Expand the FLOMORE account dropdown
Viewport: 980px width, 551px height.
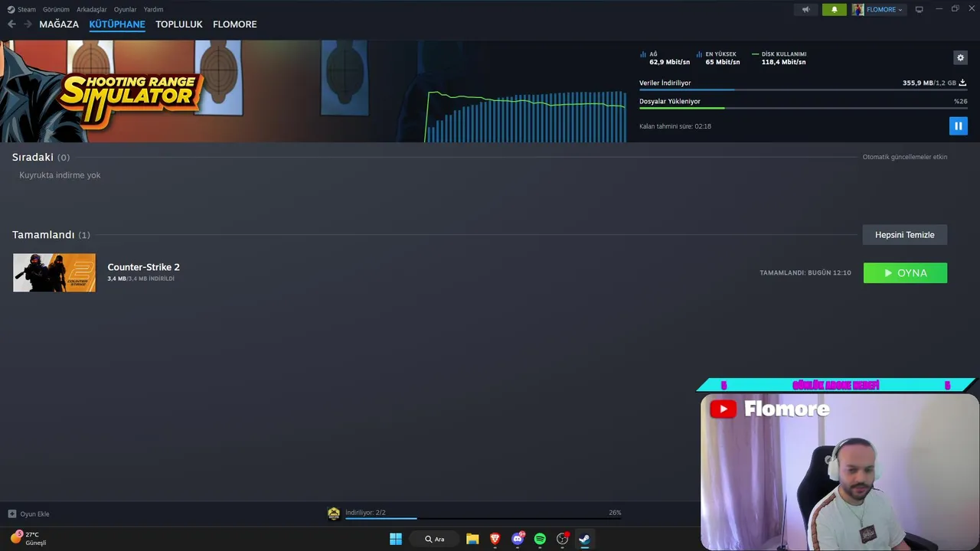click(x=885, y=9)
